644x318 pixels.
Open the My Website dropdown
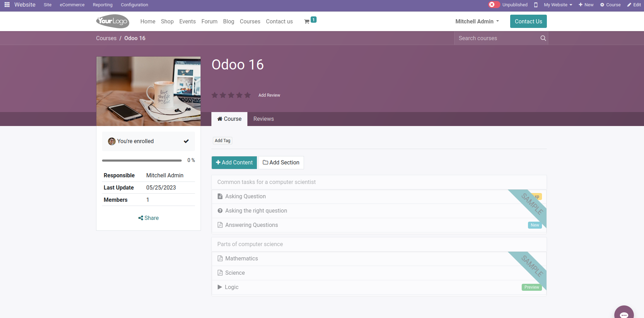[558, 5]
